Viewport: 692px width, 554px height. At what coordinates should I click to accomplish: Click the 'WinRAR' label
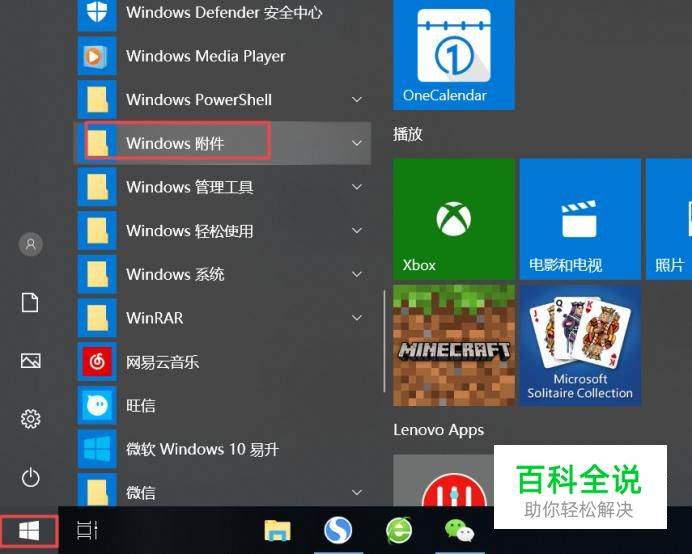(155, 318)
